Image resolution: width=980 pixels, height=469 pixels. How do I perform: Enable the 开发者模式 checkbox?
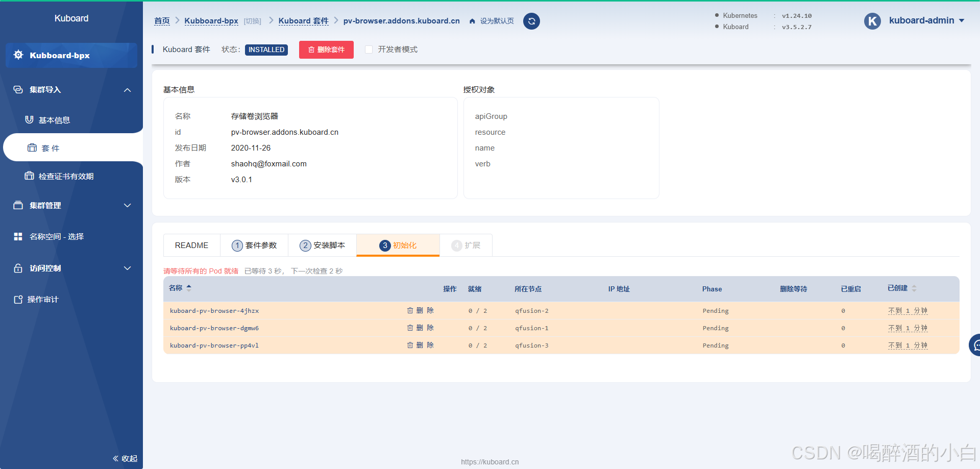tap(369, 50)
